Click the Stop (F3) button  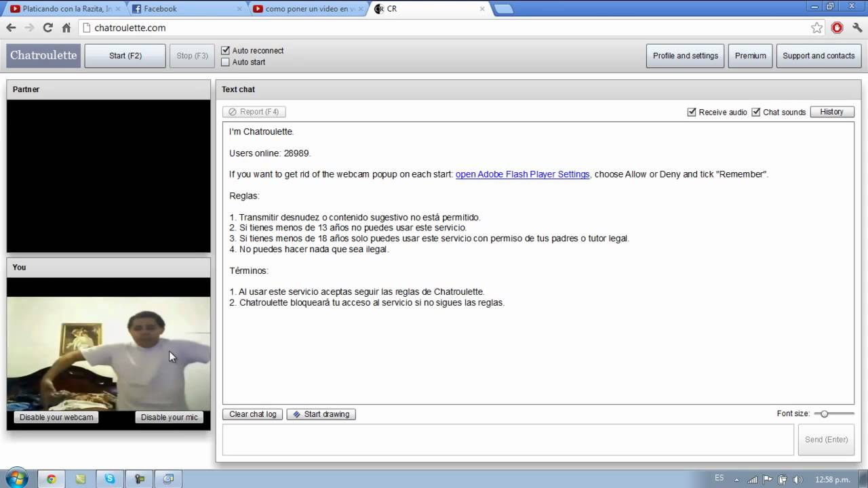[x=192, y=56]
